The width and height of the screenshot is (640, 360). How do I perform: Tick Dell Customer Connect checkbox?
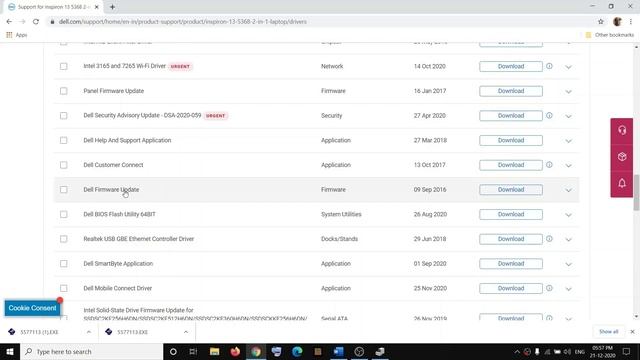point(64,165)
